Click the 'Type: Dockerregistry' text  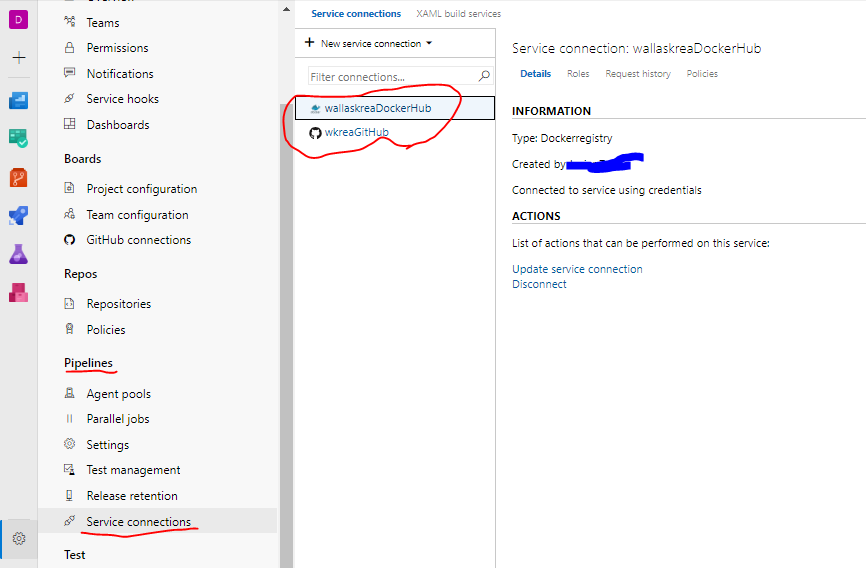562,138
